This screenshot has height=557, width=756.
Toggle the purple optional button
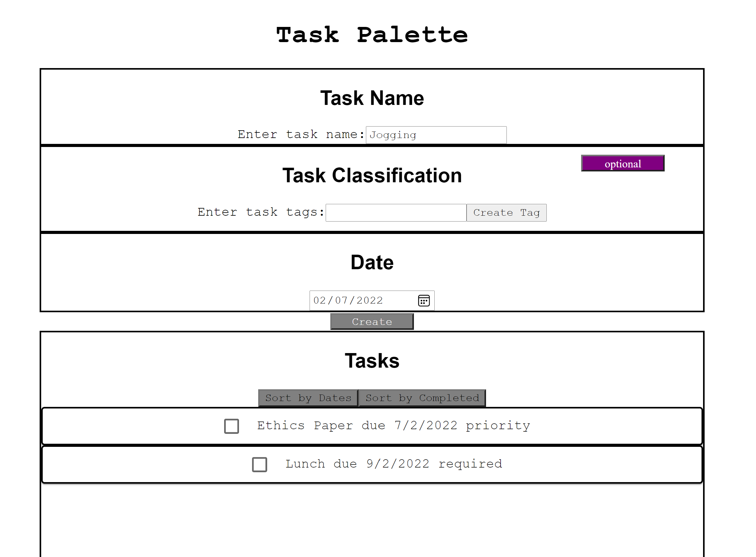tap(622, 163)
